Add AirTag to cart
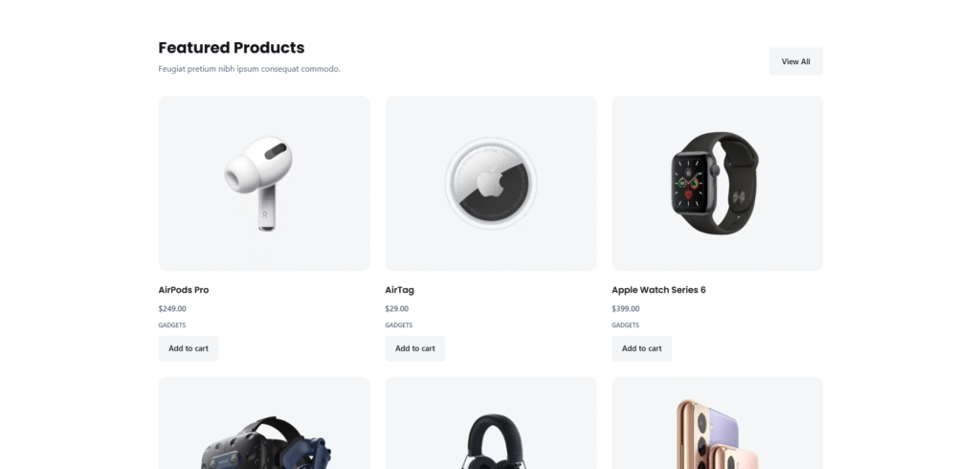Viewport: 980px width, 469px height. [415, 348]
